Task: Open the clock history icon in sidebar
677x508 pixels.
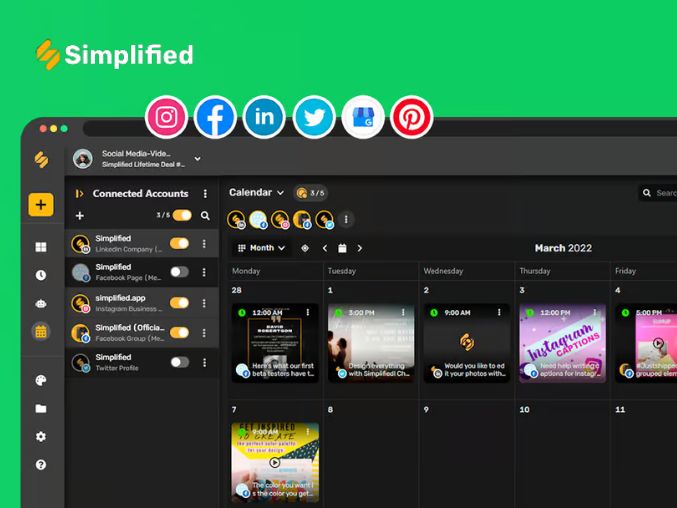Action: click(41, 275)
